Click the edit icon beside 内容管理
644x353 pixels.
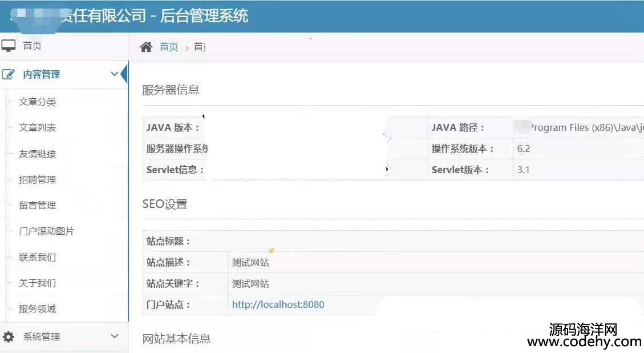[x=9, y=74]
